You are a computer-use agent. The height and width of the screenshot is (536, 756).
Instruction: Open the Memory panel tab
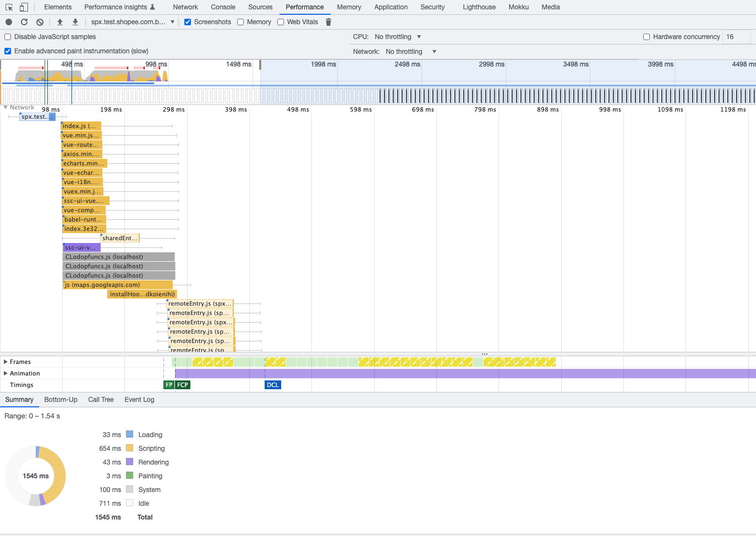coord(349,7)
